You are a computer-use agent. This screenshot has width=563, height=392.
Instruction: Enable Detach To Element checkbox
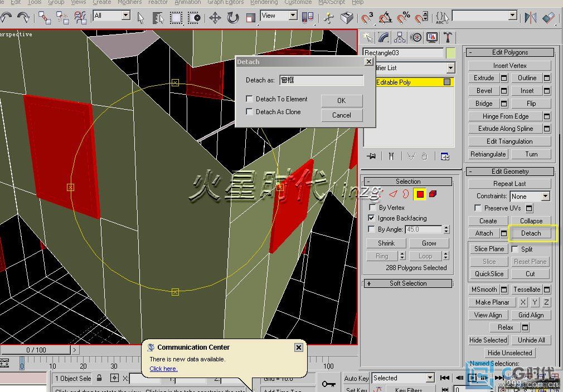click(x=250, y=99)
